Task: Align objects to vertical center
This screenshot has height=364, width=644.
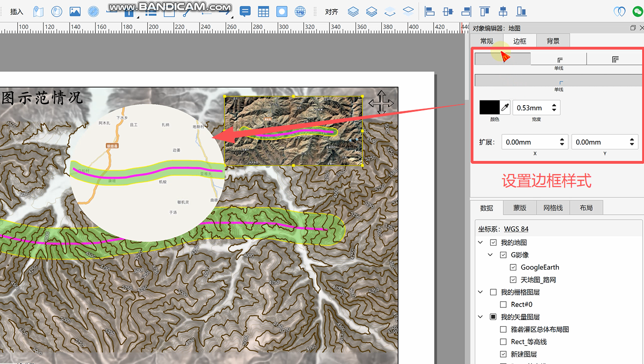Action: pos(503,12)
